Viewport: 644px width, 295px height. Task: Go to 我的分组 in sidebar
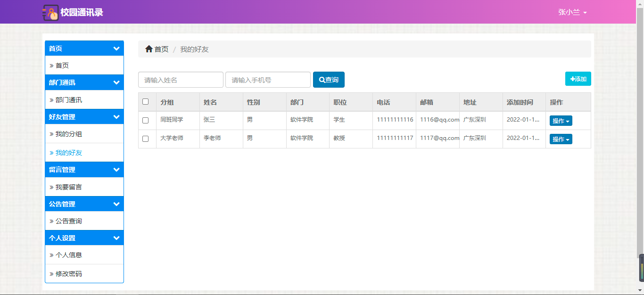point(84,134)
